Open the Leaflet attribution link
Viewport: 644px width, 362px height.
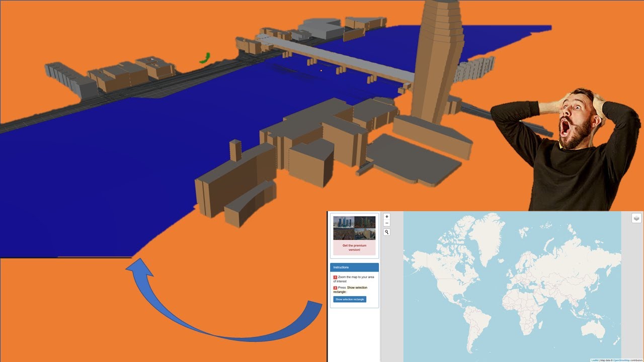coord(595,360)
